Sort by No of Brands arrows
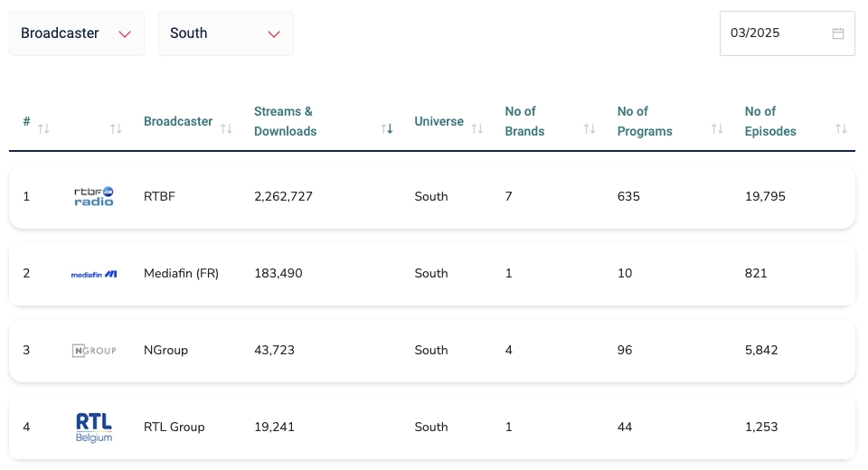Viewport: 868px width, 470px height. coord(590,129)
